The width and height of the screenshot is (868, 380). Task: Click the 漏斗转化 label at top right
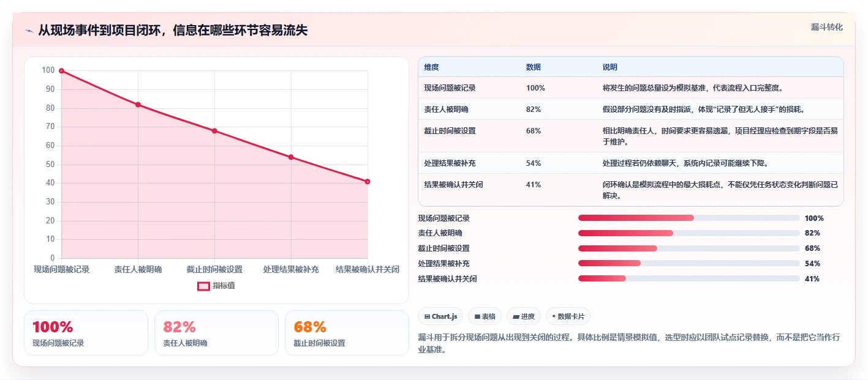click(827, 27)
